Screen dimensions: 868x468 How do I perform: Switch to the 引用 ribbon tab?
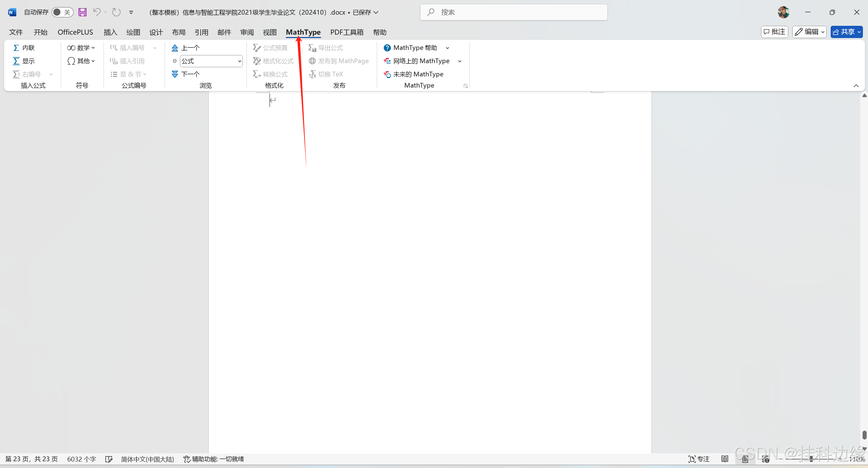(x=201, y=32)
